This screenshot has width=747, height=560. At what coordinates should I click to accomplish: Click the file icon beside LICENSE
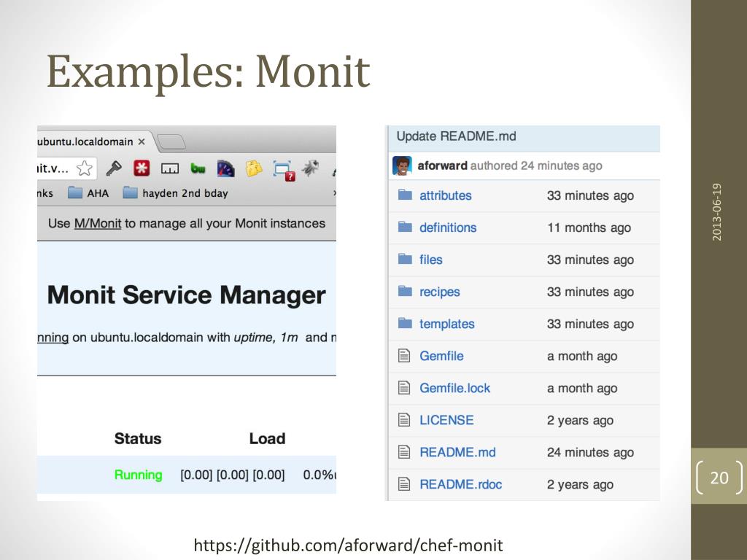[x=404, y=419]
